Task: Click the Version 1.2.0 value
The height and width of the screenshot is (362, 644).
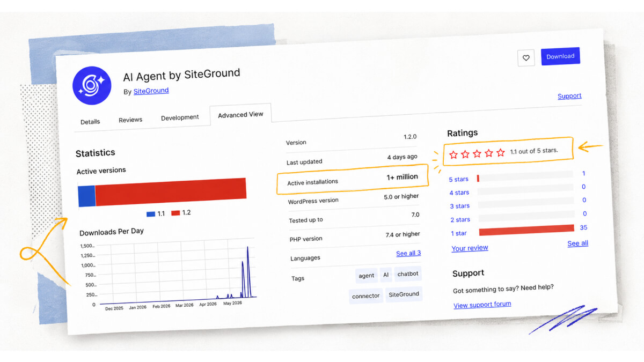Action: (x=410, y=137)
